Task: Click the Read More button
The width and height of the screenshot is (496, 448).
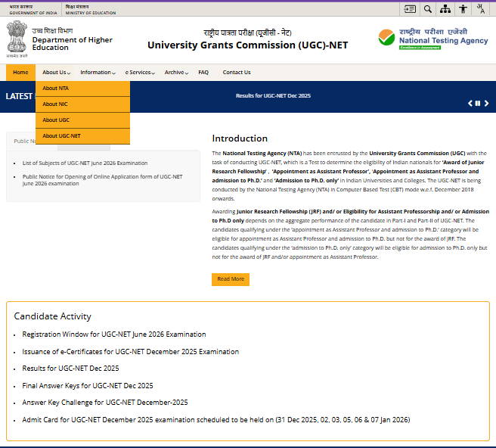Action: (x=231, y=279)
